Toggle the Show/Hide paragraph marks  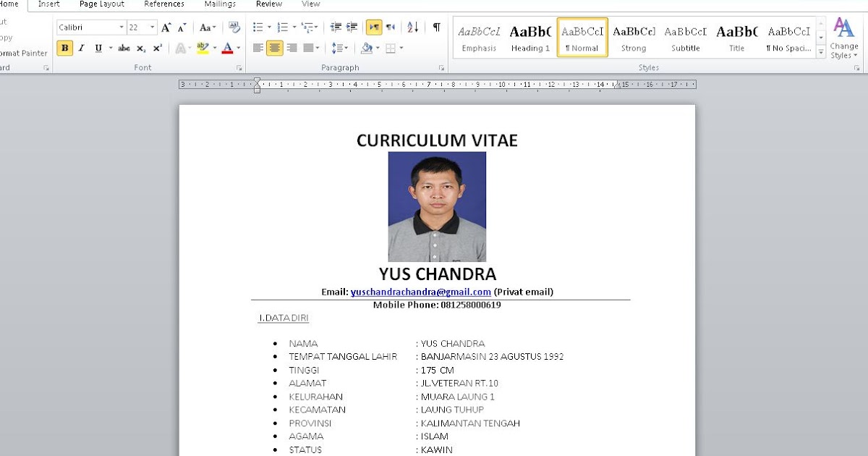click(436, 28)
